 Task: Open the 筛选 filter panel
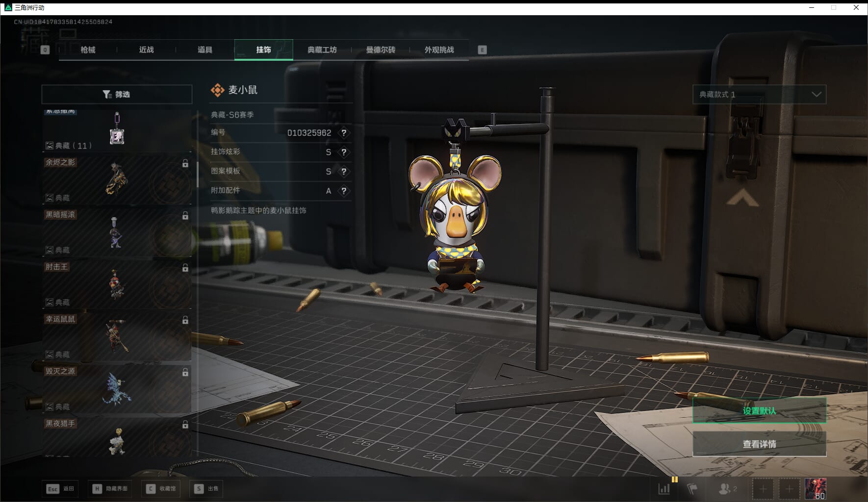pos(117,94)
